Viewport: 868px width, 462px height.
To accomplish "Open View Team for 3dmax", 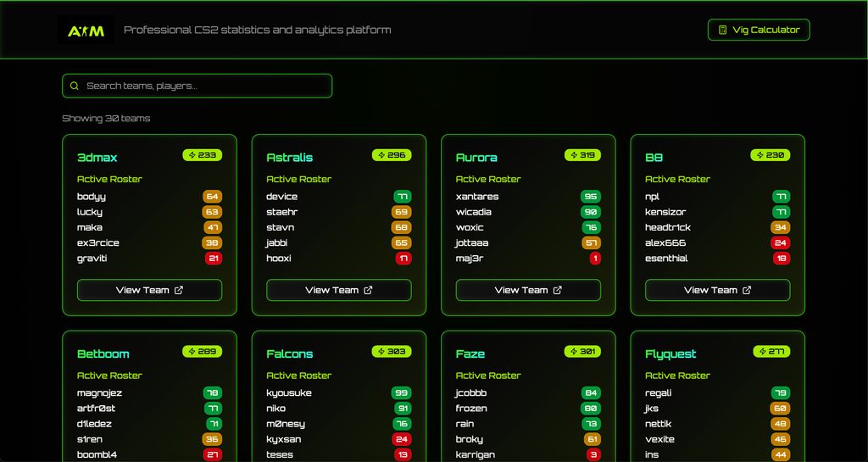I will (x=149, y=290).
